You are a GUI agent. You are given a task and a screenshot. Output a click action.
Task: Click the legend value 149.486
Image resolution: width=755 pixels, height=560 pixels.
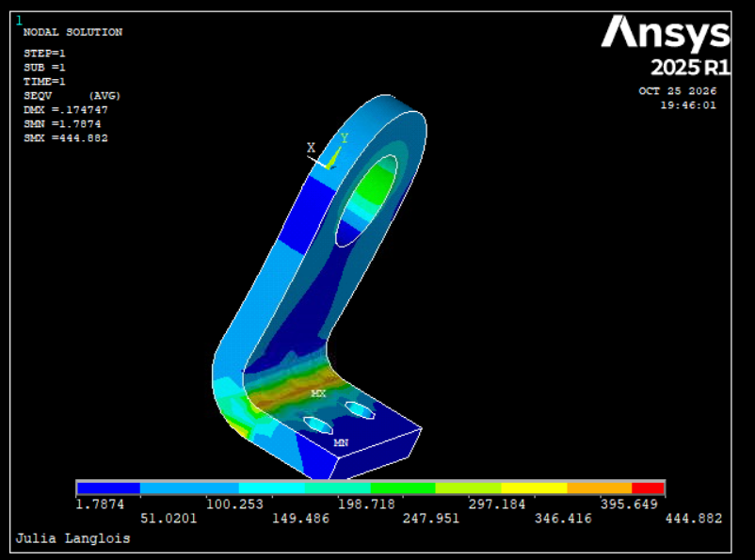click(300, 519)
